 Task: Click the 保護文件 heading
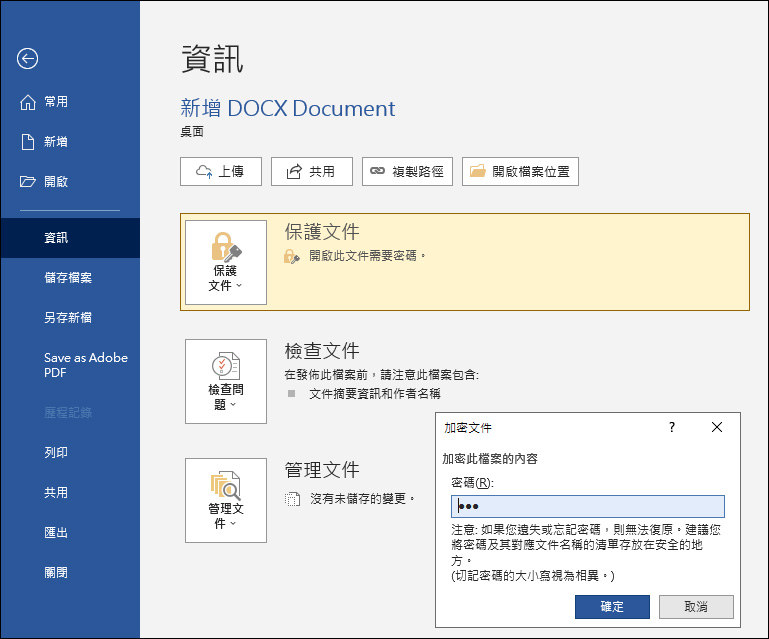322,232
